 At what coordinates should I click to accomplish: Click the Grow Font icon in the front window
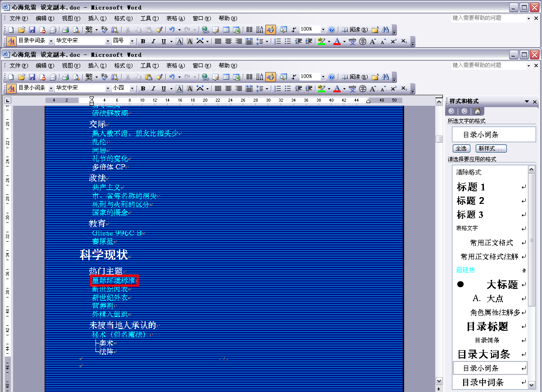tap(373, 89)
